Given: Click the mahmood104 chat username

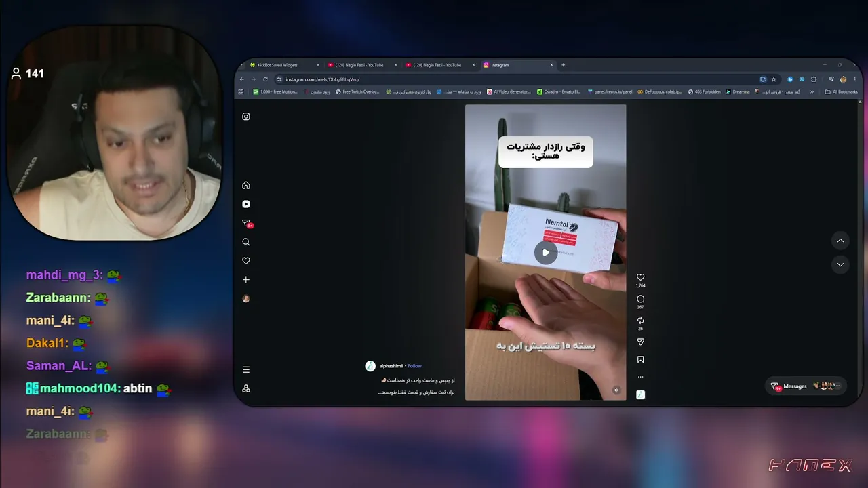Looking at the screenshot, I should tap(80, 388).
